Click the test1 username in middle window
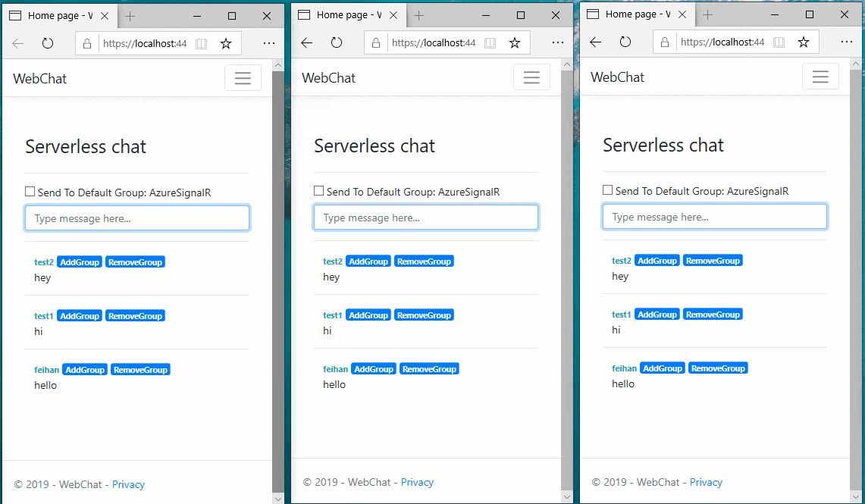The width and height of the screenshot is (865, 504). click(332, 315)
